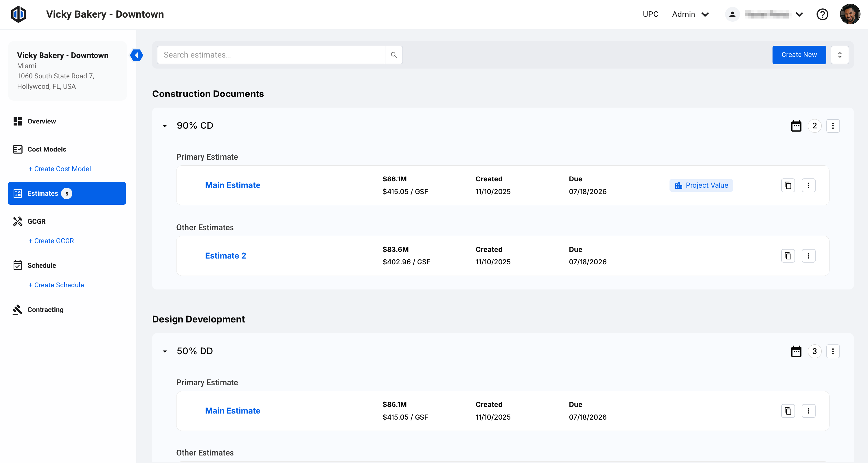Screen dimensions: 868x463
Task: Collapse the 90% CD section
Action: click(x=165, y=126)
